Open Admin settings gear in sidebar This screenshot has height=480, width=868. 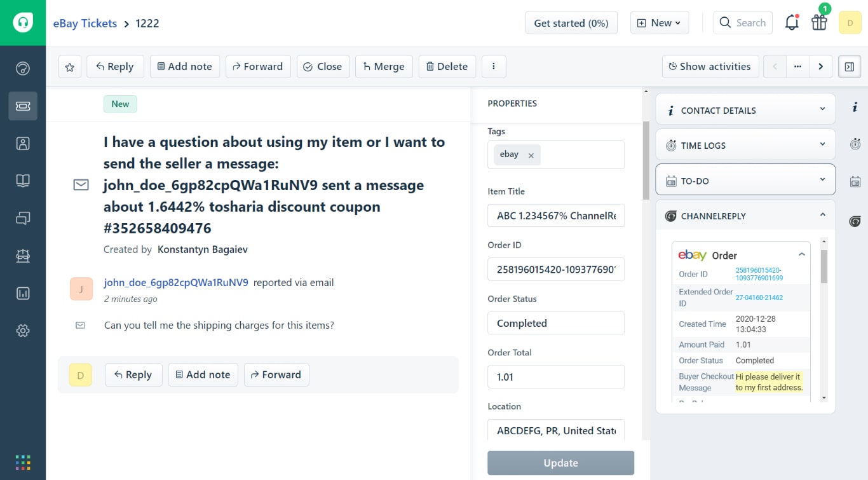coord(23,331)
